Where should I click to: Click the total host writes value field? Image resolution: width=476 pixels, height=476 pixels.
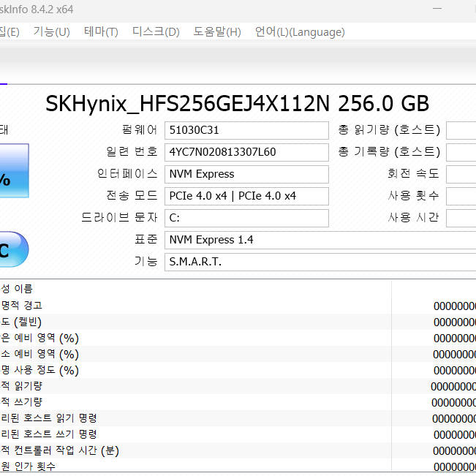point(461,152)
